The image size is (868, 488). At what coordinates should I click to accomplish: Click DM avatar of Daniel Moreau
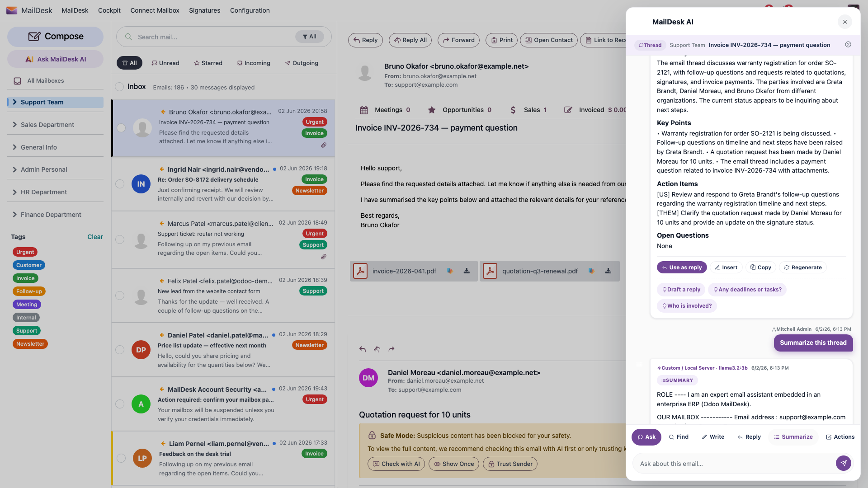coord(368,378)
